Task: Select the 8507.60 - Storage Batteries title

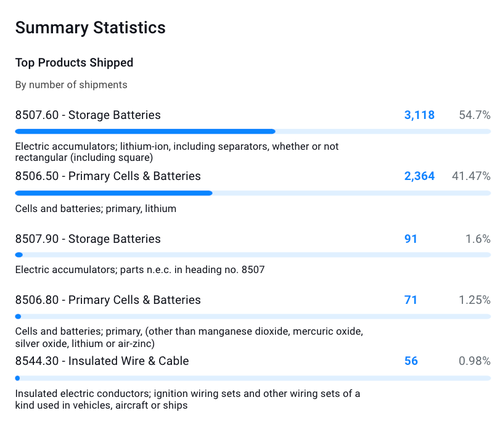Action: tap(88, 115)
